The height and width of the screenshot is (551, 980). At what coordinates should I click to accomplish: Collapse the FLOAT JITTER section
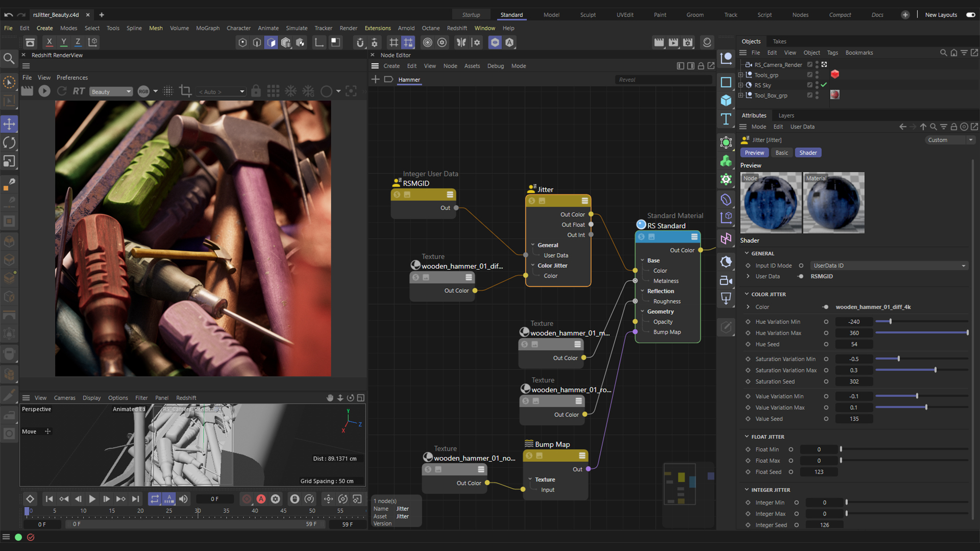[x=747, y=437]
